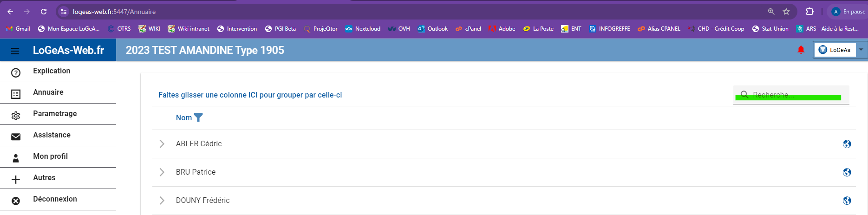Click globe icon for ABLER Cédric

pyautogui.click(x=847, y=144)
